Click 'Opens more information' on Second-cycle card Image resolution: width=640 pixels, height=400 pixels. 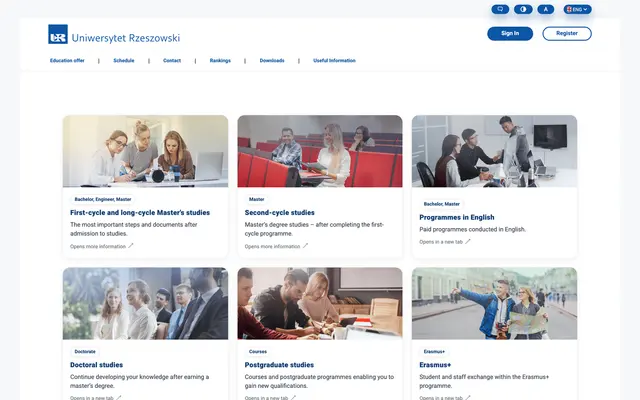click(272, 247)
